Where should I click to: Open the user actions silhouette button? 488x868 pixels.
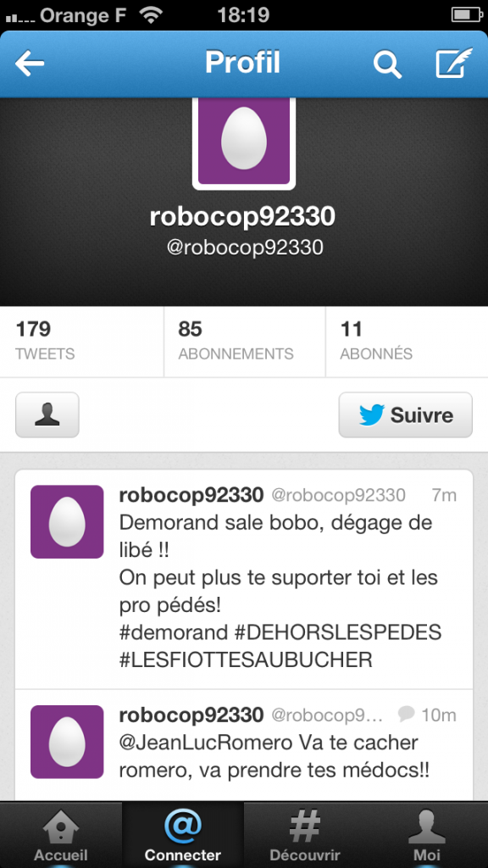point(47,415)
